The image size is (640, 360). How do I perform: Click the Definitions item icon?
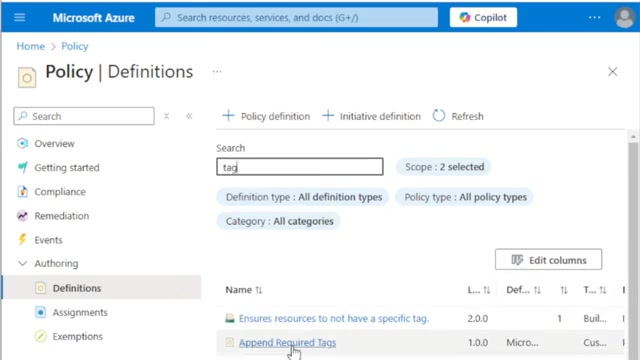40,288
